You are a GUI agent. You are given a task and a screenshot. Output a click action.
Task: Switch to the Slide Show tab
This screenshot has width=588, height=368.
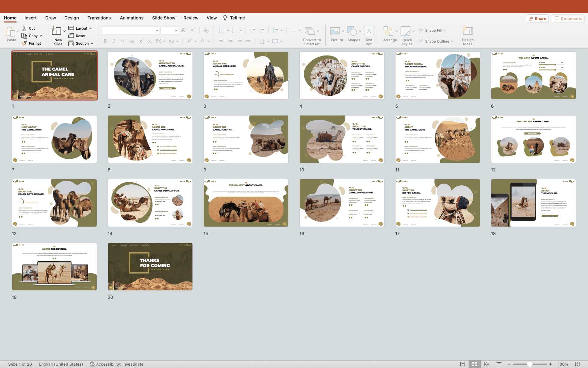pyautogui.click(x=164, y=18)
